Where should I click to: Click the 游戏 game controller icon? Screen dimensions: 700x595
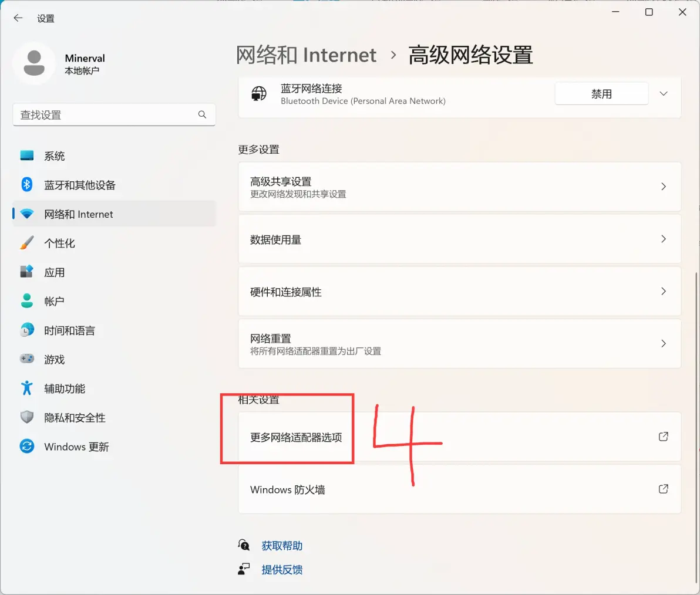click(27, 359)
